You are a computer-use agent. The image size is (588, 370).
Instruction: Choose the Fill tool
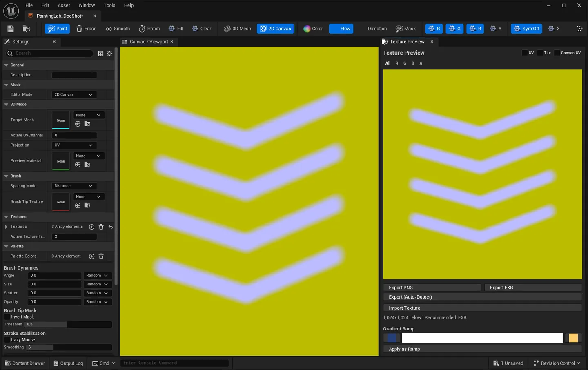click(x=176, y=29)
